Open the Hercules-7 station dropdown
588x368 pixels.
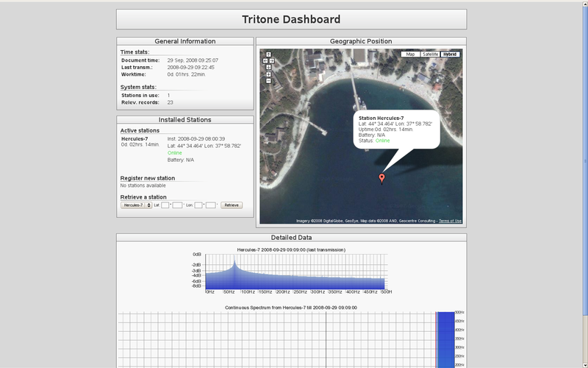click(x=136, y=205)
